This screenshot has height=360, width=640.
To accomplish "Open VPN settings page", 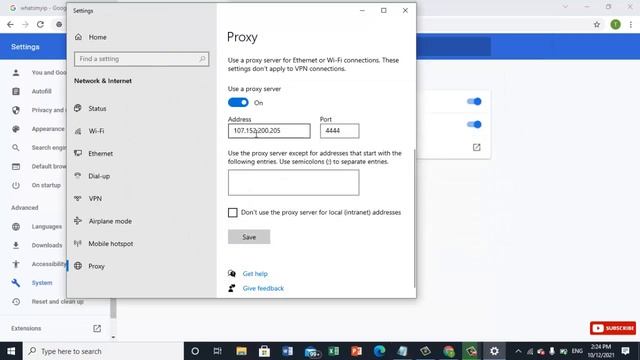I will point(95,198).
